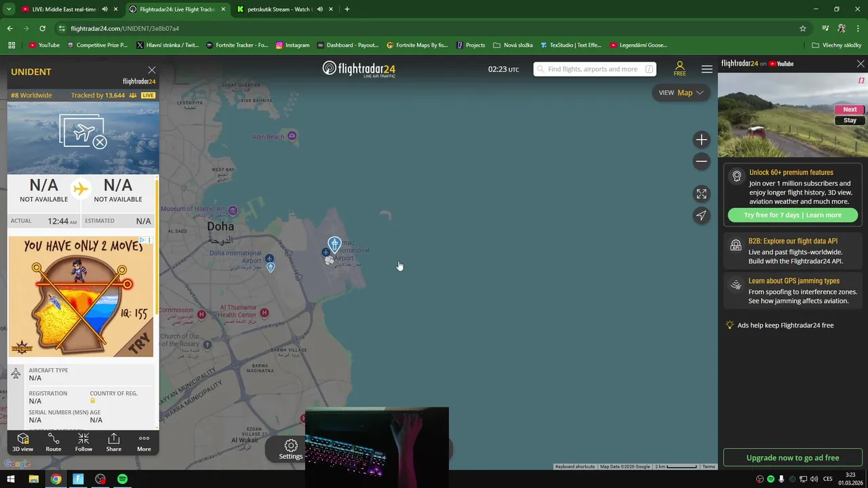Viewport: 868px width, 488px height.
Task: Open Spotify from the taskbar
Action: point(122,479)
